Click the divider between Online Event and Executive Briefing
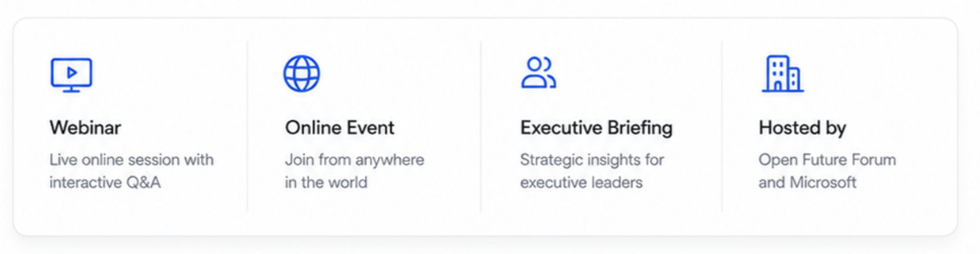 coord(481,126)
